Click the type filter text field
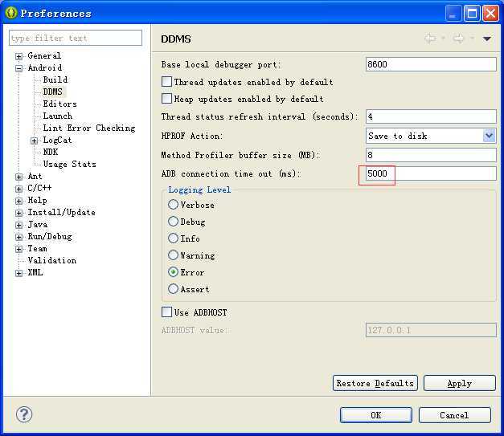Viewport: 504px width, 436px height. (76, 38)
